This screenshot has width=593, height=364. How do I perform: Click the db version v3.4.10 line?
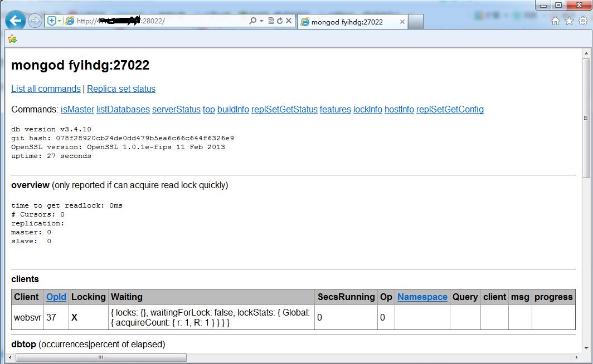(51, 129)
